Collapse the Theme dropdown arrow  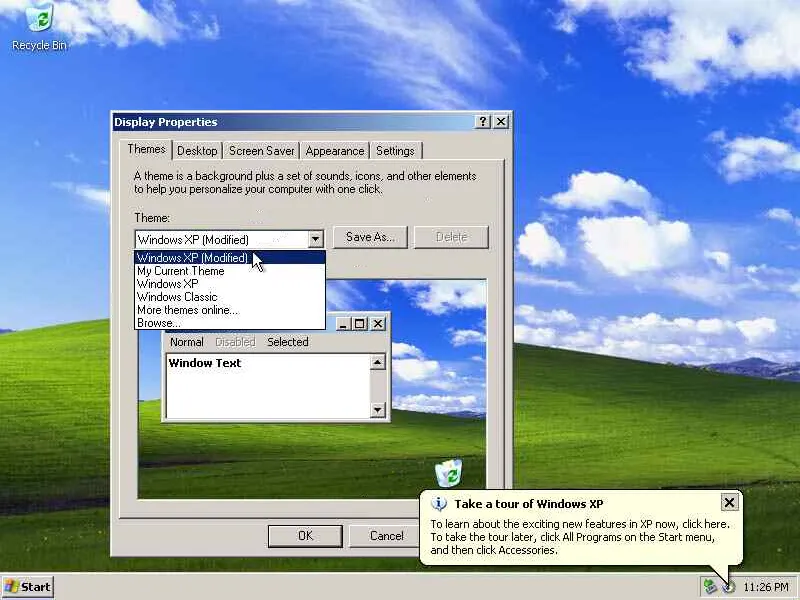(x=315, y=239)
